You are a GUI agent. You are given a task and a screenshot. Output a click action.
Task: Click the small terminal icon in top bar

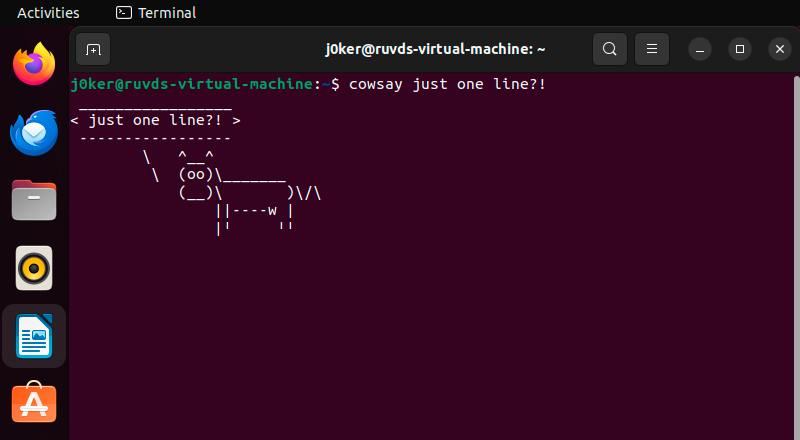124,13
